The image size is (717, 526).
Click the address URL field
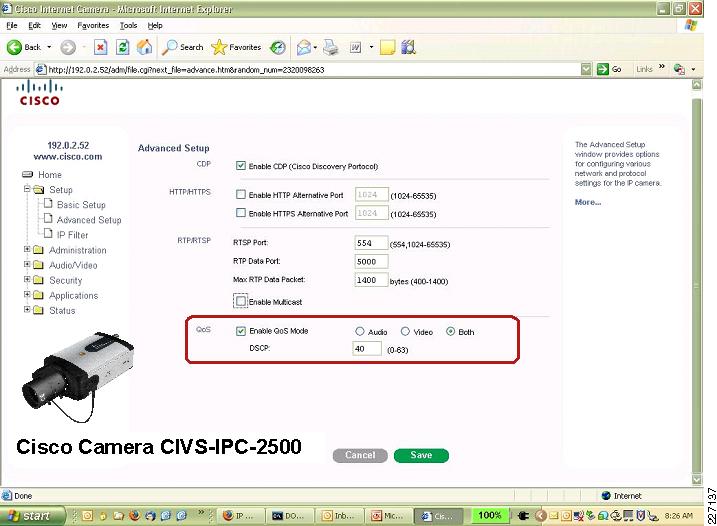307,70
